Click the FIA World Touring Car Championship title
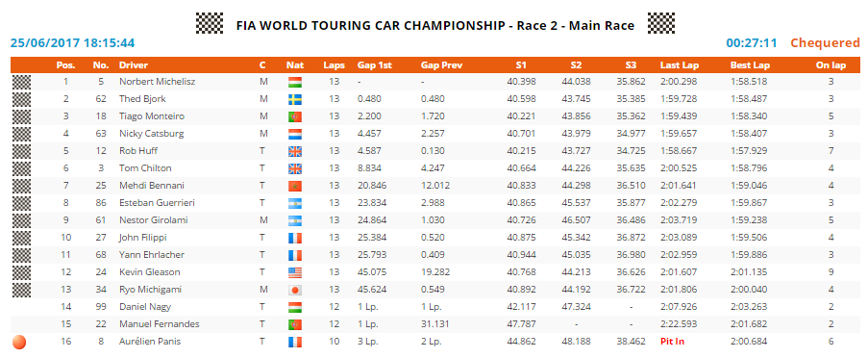 point(435,25)
